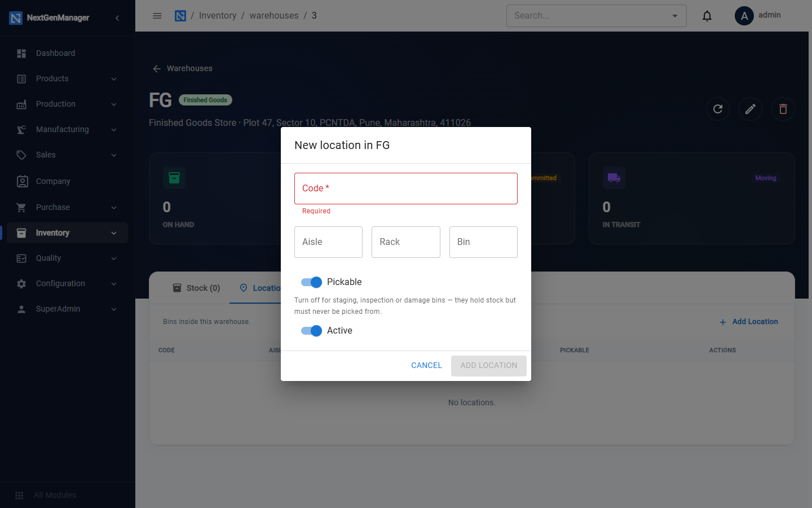Click the Dashboard grid icon
Screen dimensions: 812x508
pyautogui.click(x=21, y=54)
